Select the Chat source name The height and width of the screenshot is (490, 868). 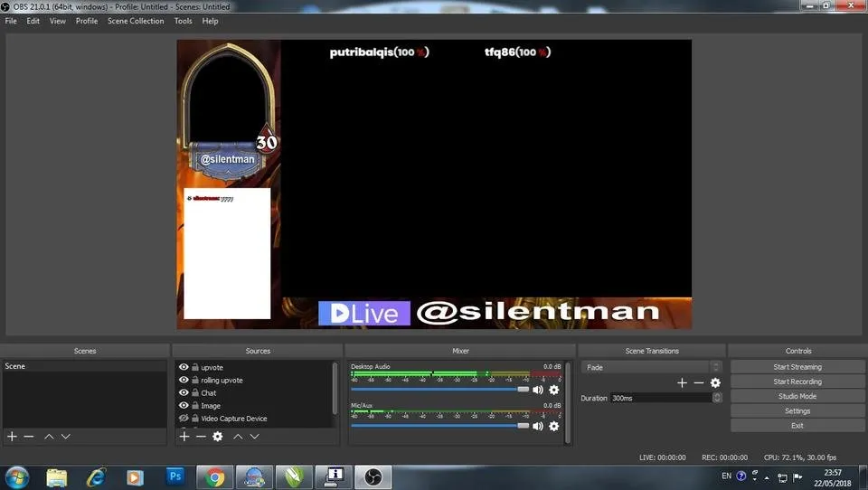[208, 392]
